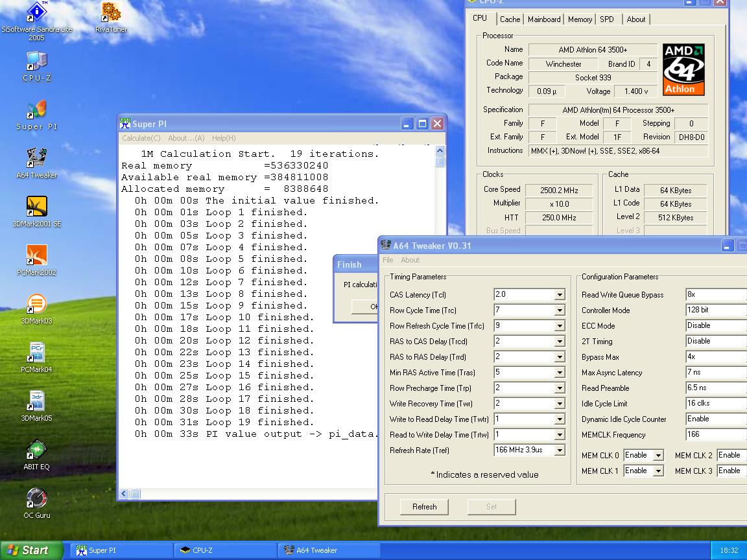Open the 3DMark2001 SE desktop icon
Image resolution: width=747 pixels, height=560 pixels.
36,207
